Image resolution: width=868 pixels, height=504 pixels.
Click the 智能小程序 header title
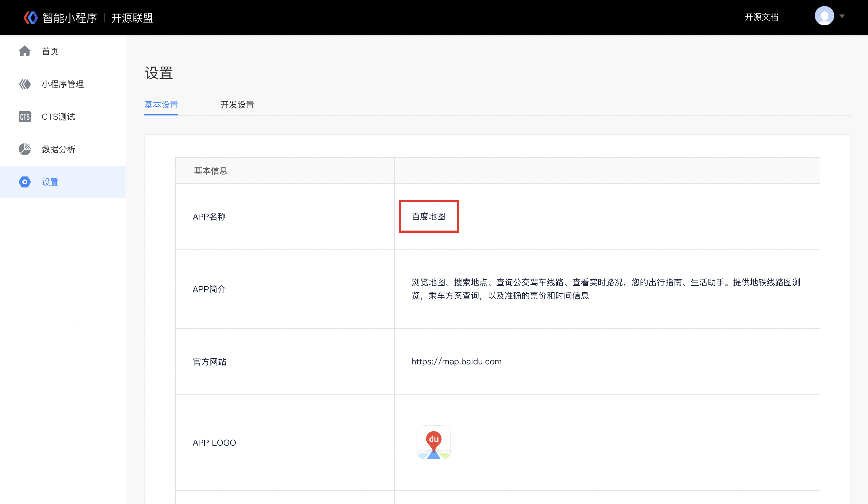(70, 18)
